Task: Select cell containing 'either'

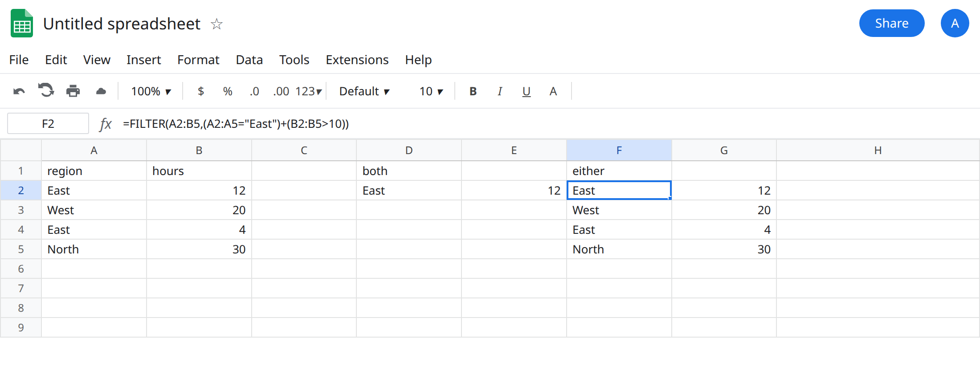Action: pos(619,171)
